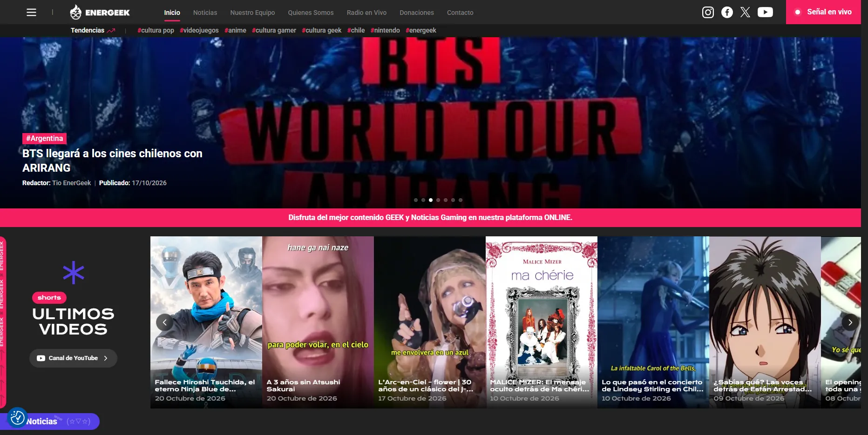
Task: Select the #nintendo trending tag
Action: [385, 30]
